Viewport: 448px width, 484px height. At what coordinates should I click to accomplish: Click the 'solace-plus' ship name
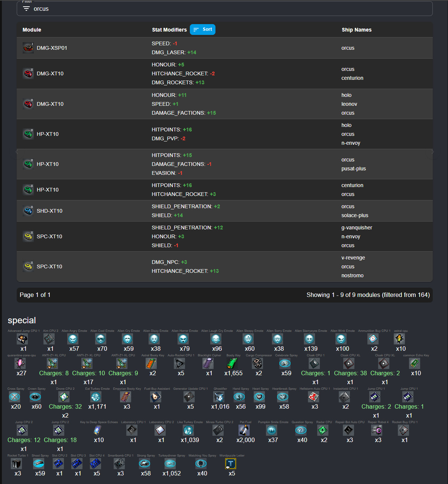pos(355,215)
